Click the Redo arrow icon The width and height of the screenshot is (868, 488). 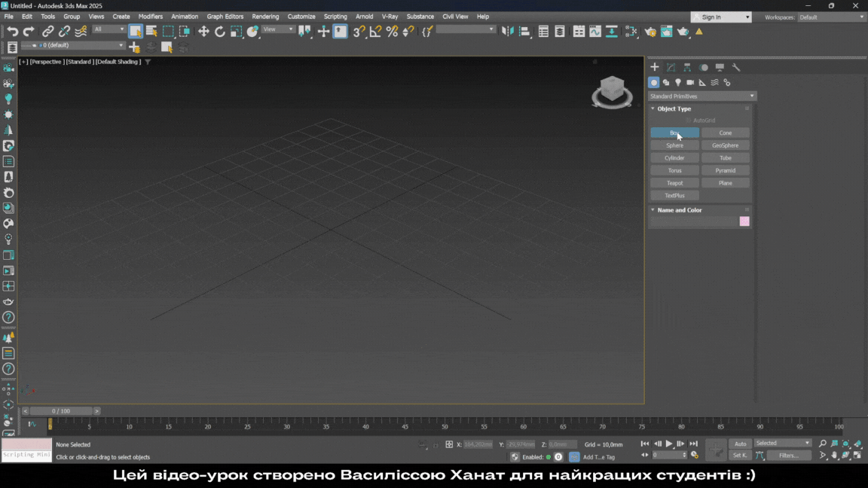coord(29,32)
